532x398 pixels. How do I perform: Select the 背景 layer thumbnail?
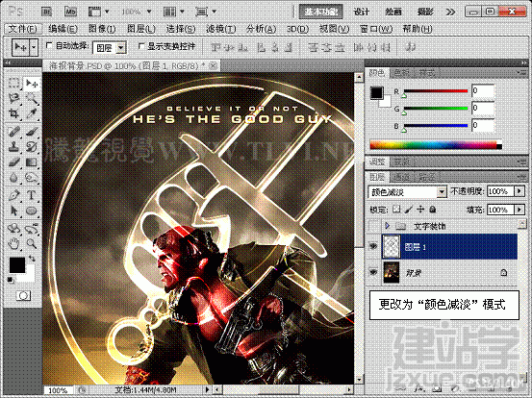pos(391,272)
